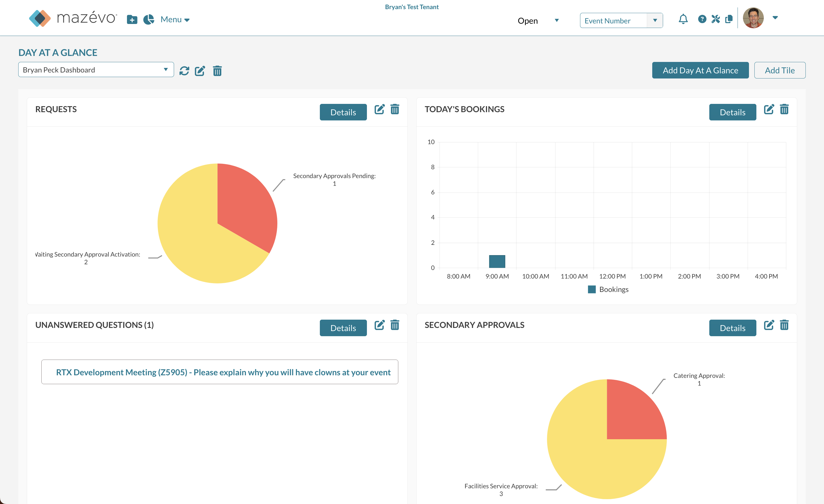Delete the Requests tile via trash icon
This screenshot has width=824, height=504.
pyautogui.click(x=395, y=109)
